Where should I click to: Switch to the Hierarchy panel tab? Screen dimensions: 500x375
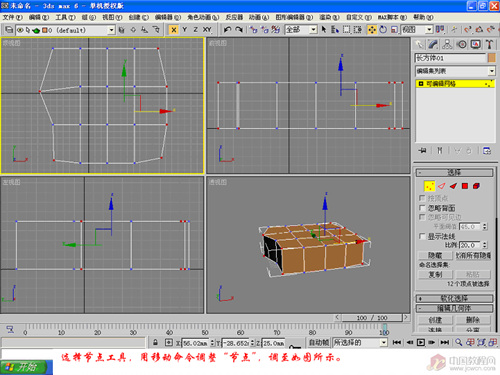click(x=447, y=44)
